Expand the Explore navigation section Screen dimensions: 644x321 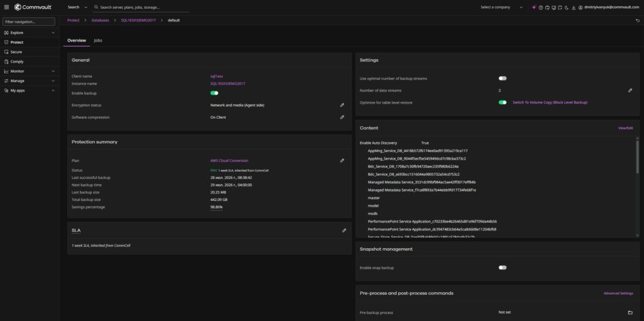click(53, 33)
